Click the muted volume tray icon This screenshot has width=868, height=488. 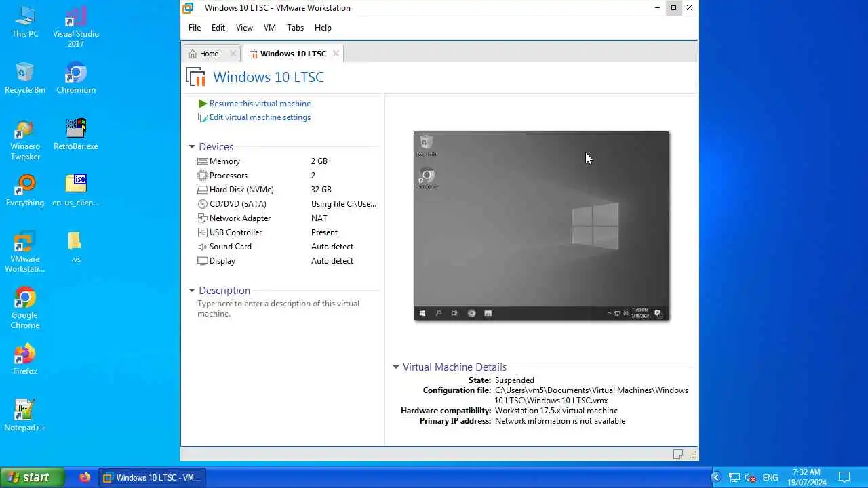coord(751,478)
